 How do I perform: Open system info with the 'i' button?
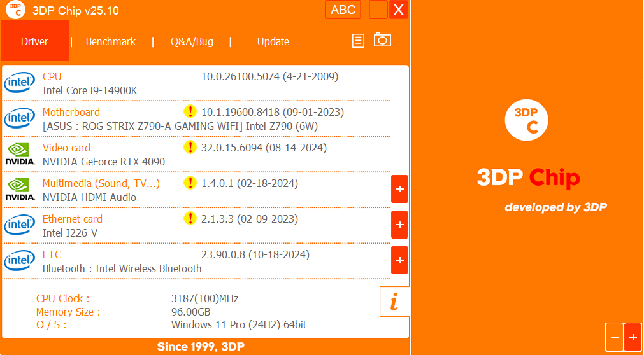(394, 302)
